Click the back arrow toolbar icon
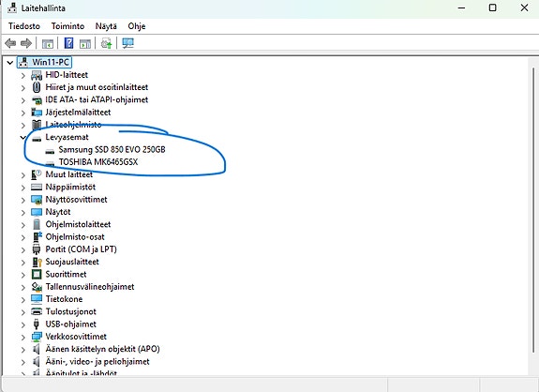Image resolution: width=539 pixels, height=392 pixels. point(10,43)
